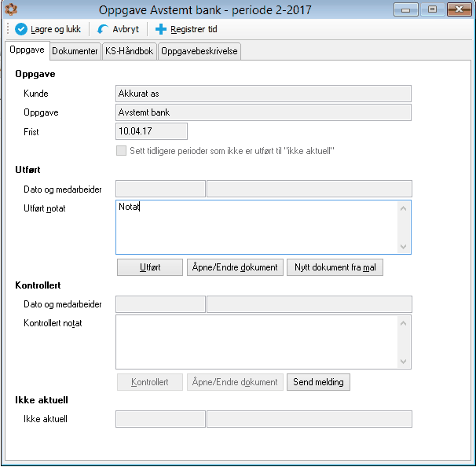Focus the Kontrollert notat text area

(x=257, y=342)
